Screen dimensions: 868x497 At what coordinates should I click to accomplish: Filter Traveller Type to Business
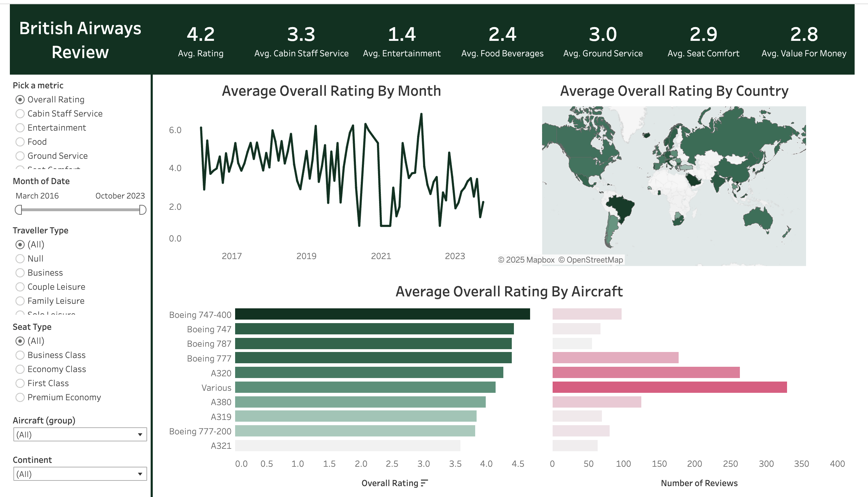pos(20,273)
